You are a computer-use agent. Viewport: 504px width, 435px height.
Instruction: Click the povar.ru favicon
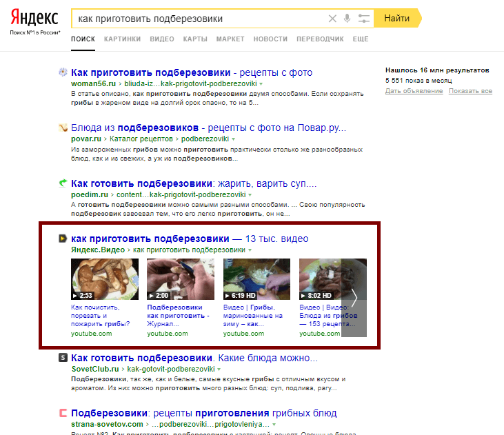click(x=63, y=128)
